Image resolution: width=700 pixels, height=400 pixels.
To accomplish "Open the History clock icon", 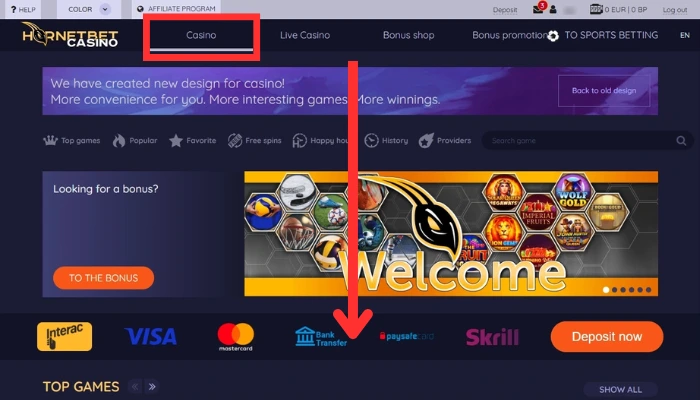I will coord(371,141).
